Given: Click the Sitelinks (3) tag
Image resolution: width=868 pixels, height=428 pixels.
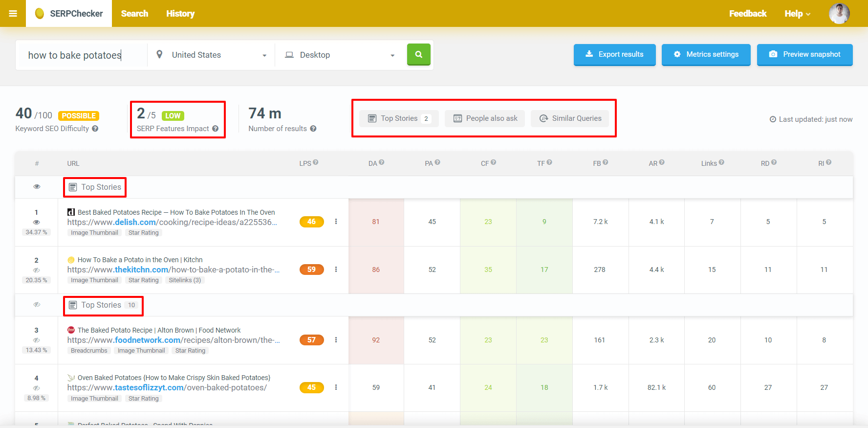Looking at the screenshot, I should [x=185, y=280].
